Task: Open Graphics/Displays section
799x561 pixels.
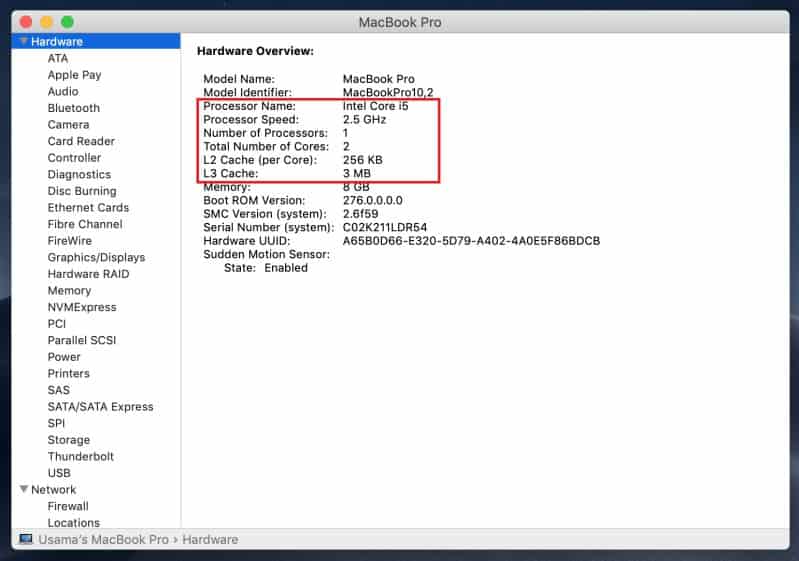Action: click(96, 257)
